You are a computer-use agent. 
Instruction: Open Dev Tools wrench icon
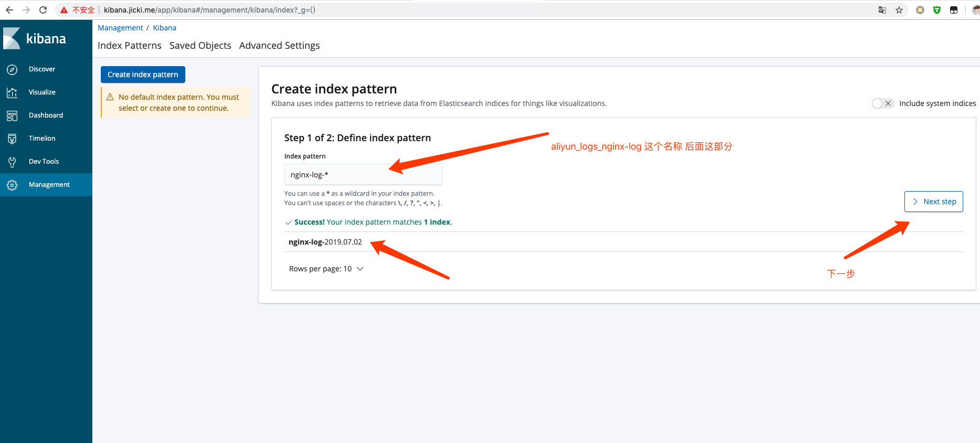[12, 162]
